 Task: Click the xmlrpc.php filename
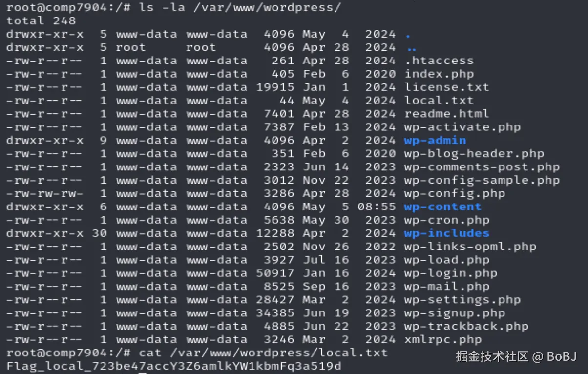(442, 340)
